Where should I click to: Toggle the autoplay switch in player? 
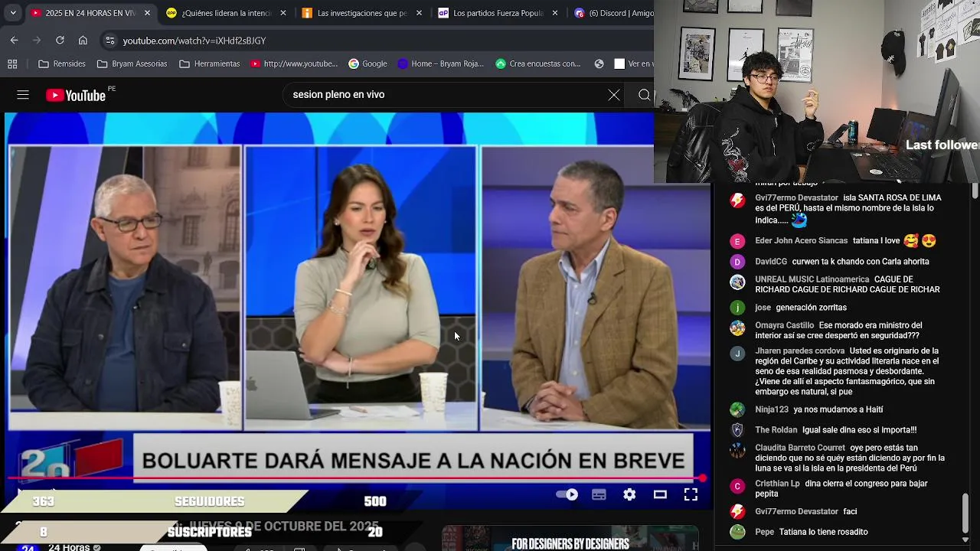click(567, 494)
